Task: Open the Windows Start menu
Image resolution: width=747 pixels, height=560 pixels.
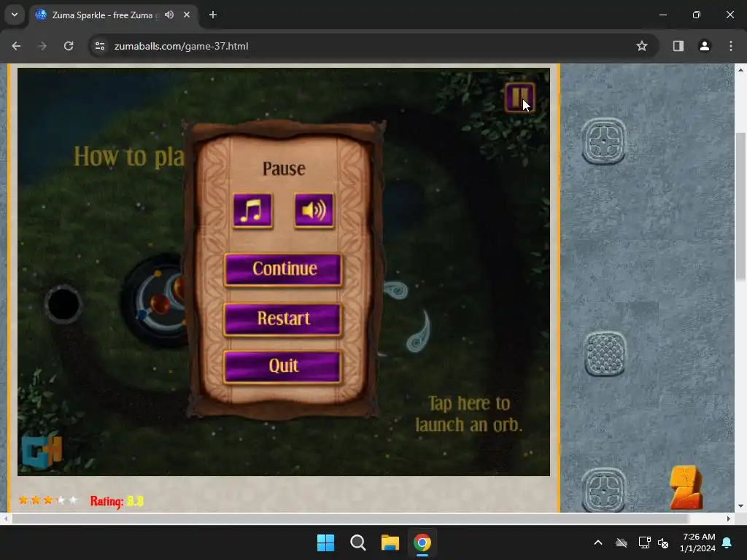Action: click(x=326, y=542)
